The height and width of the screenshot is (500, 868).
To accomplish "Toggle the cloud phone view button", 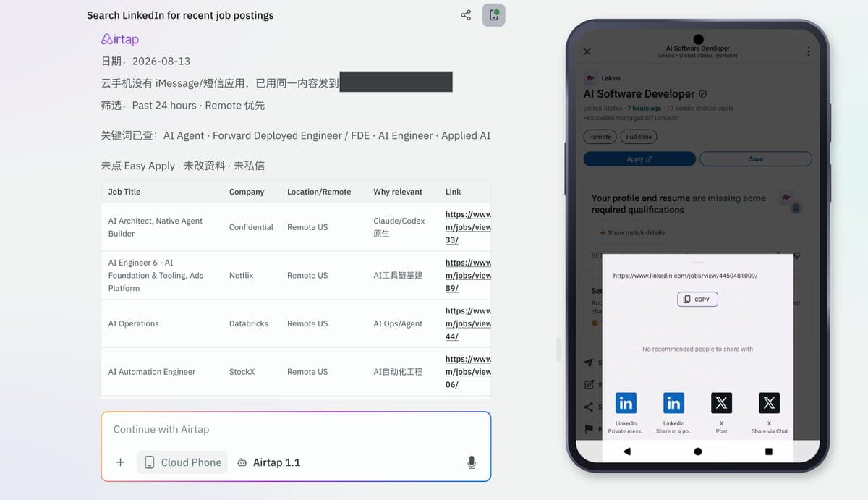I will [494, 15].
